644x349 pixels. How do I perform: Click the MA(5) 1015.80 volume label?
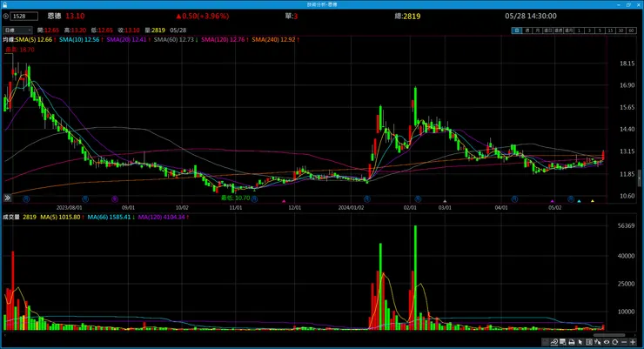click(x=60, y=217)
